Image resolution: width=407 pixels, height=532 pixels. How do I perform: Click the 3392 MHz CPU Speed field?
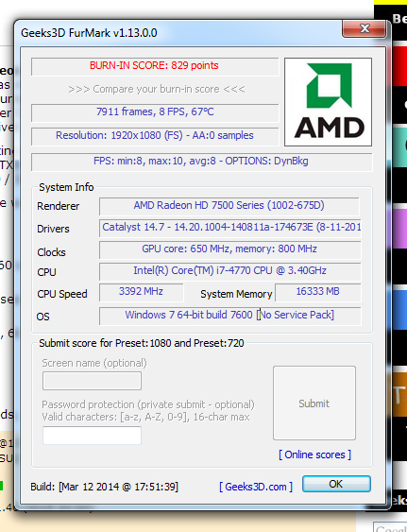coord(141,293)
